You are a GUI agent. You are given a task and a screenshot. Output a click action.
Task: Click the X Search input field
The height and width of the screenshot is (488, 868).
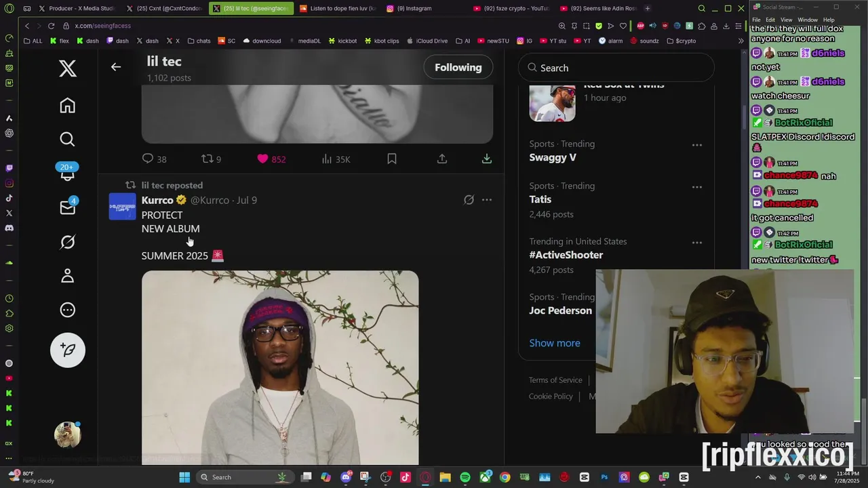616,68
